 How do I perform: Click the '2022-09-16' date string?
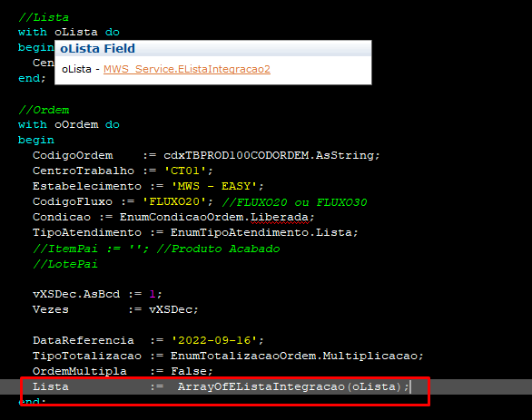[x=214, y=340]
